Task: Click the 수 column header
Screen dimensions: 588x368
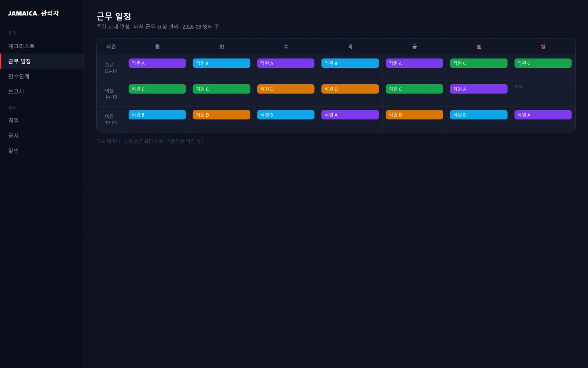Action: click(286, 47)
